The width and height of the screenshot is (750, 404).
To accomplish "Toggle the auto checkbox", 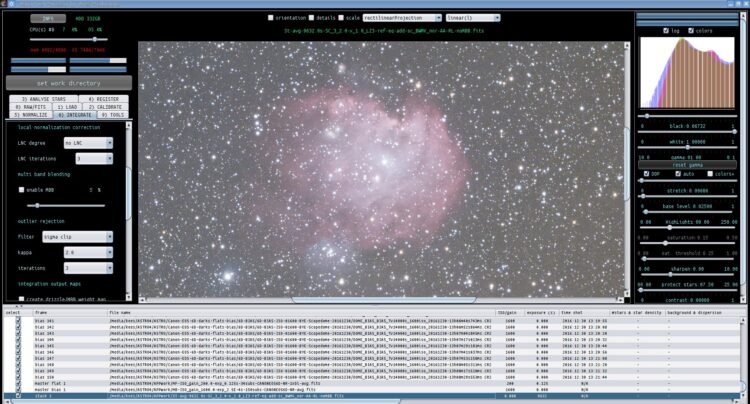I will coord(678,174).
